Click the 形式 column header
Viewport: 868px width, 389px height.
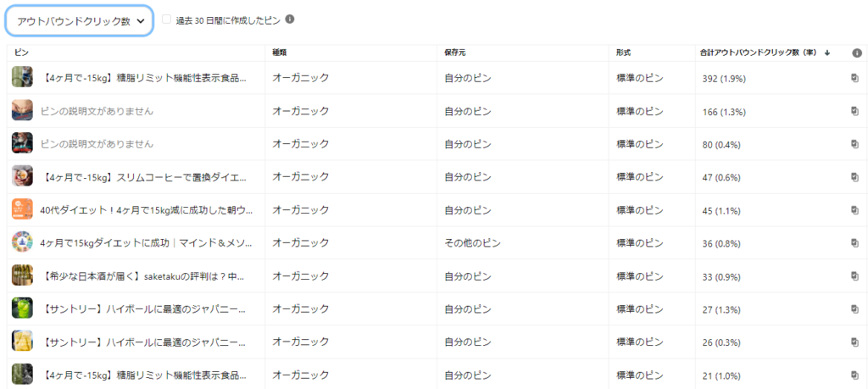623,53
